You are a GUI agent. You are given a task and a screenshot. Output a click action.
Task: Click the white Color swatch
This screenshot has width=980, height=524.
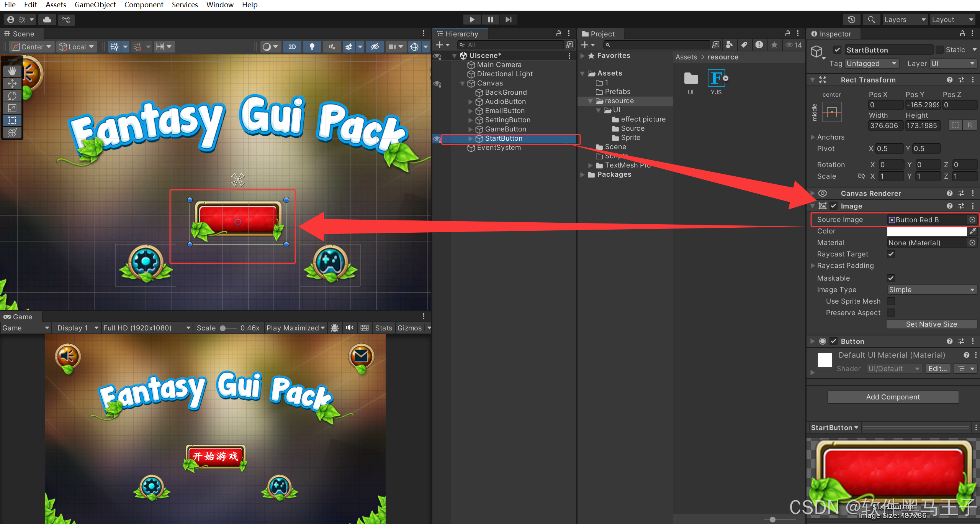(x=926, y=231)
